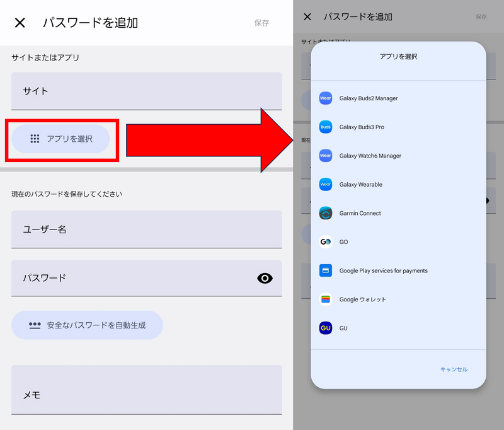Choose GU text label in list
504x430 pixels.
tap(343, 328)
